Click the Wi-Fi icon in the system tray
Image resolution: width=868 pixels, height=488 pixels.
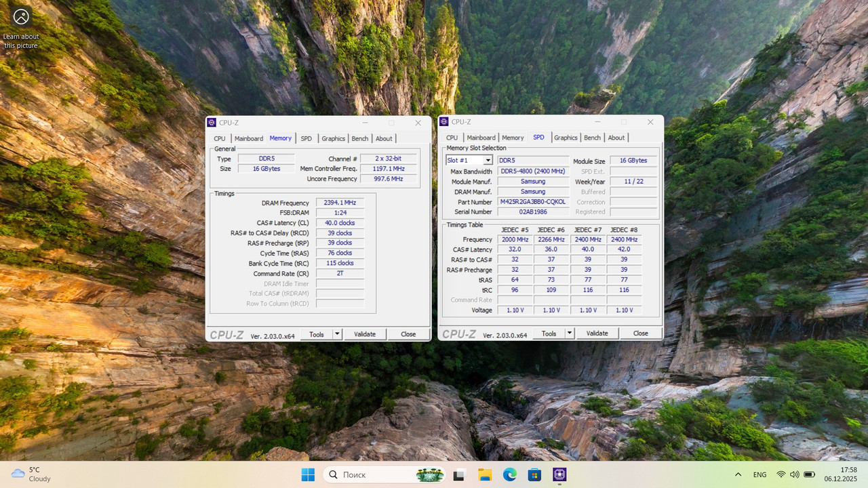pyautogui.click(x=781, y=474)
